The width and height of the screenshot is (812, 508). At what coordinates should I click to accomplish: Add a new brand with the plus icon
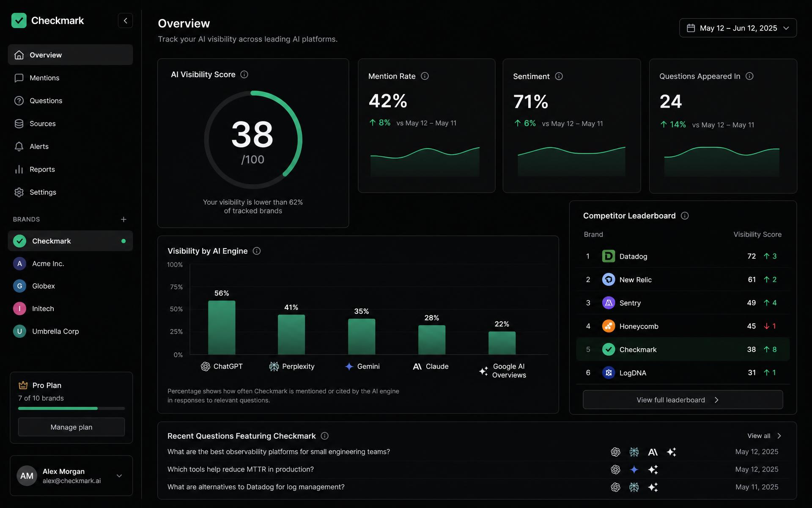(x=123, y=219)
